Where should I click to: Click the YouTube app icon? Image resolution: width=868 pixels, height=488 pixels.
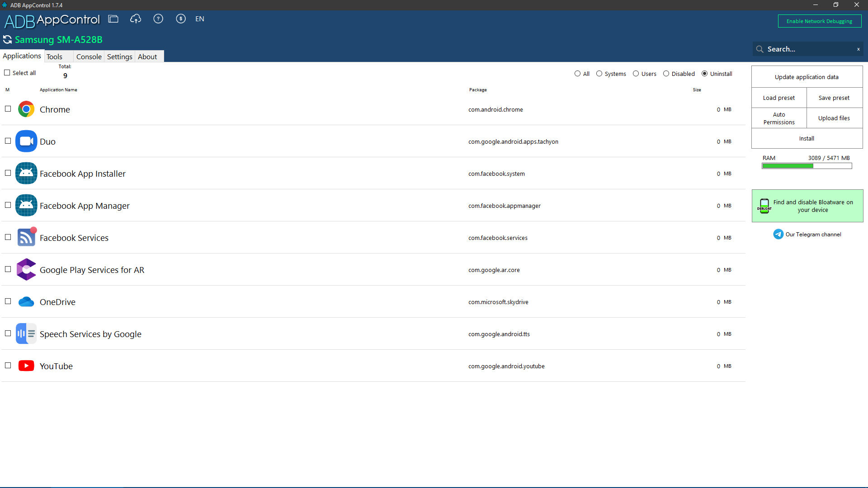(x=26, y=366)
